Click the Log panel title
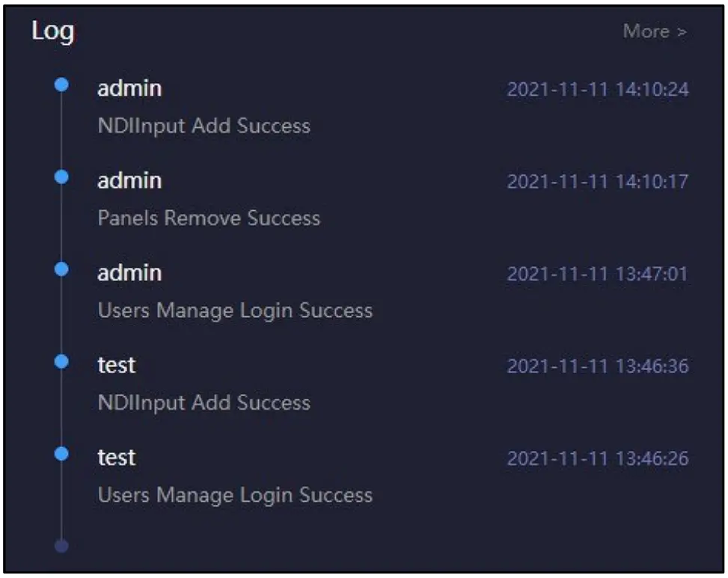The width and height of the screenshot is (728, 578). click(52, 32)
